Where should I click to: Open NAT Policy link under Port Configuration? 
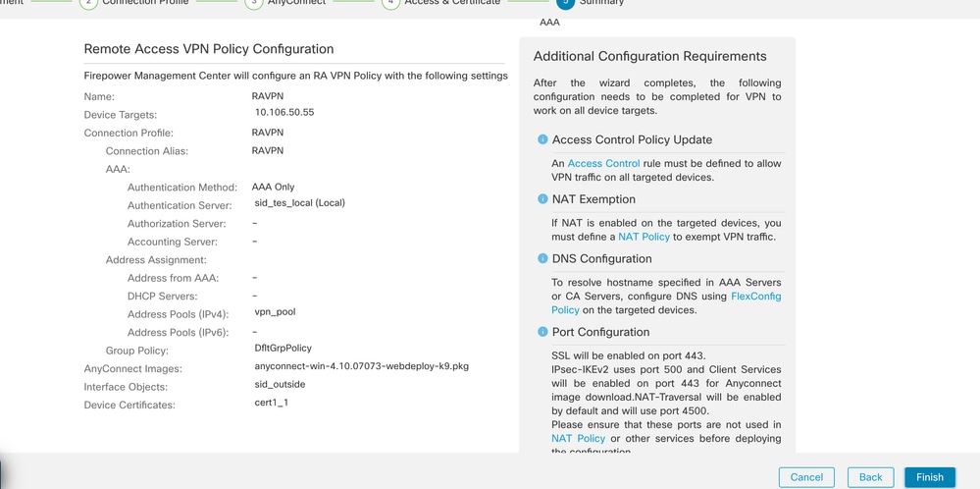(578, 438)
